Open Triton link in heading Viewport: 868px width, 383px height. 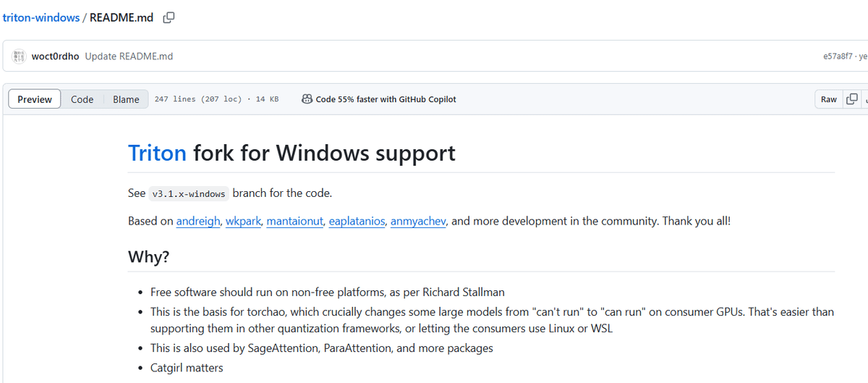(x=157, y=153)
